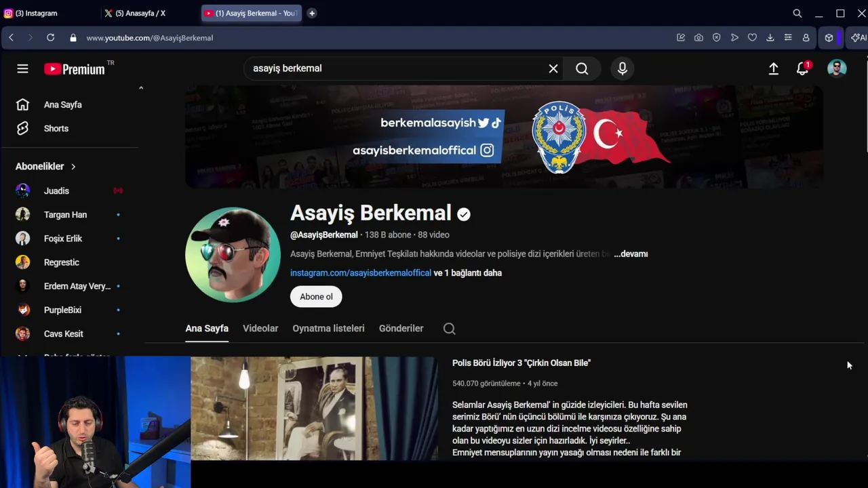868x488 pixels.
Task: Open a new browser tab with plus
Action: (312, 13)
